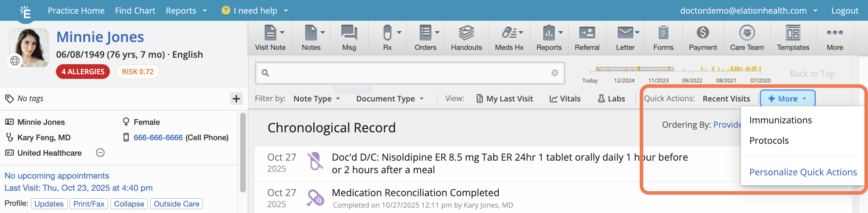Click the Personalize Quick Actions link
The width and height of the screenshot is (868, 213).
pyautogui.click(x=803, y=172)
